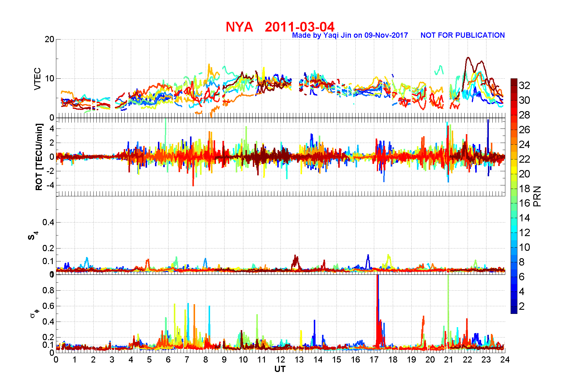The width and height of the screenshot is (561, 392).
Task: Click PRN colorbar tick label 30
Action: tap(524, 100)
